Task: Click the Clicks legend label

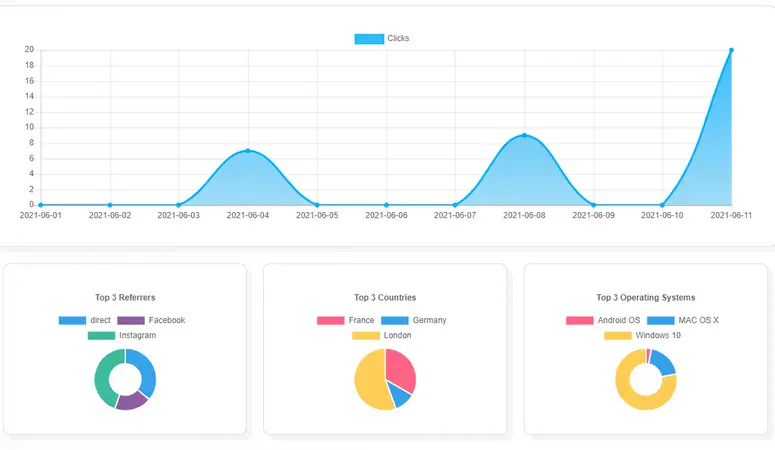Action: [398, 39]
